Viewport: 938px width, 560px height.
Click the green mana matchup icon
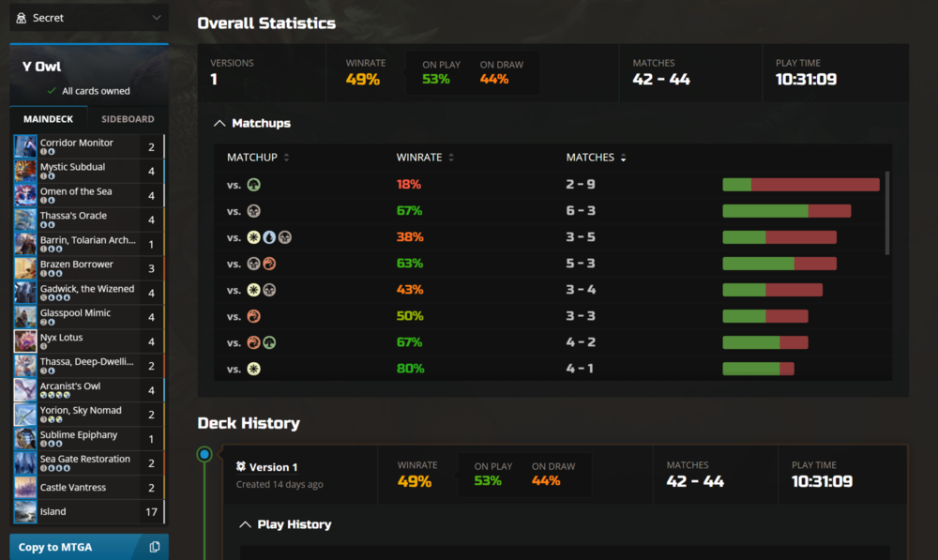click(x=253, y=185)
